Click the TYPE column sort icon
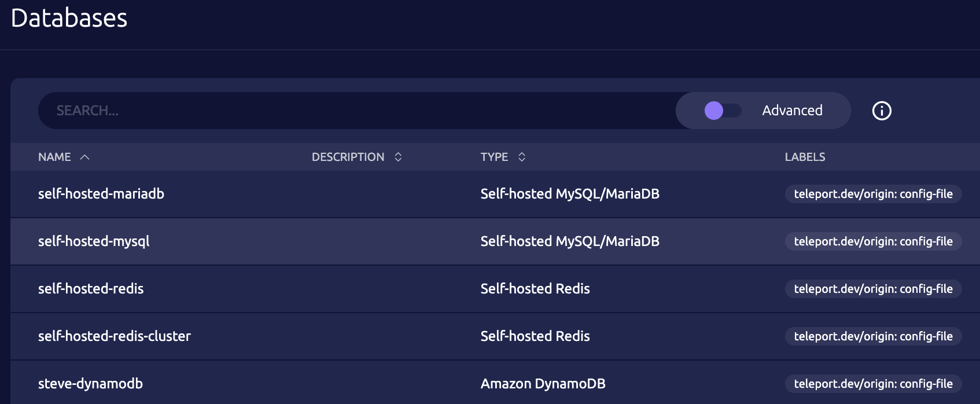The height and width of the screenshot is (404, 980). [x=522, y=157]
